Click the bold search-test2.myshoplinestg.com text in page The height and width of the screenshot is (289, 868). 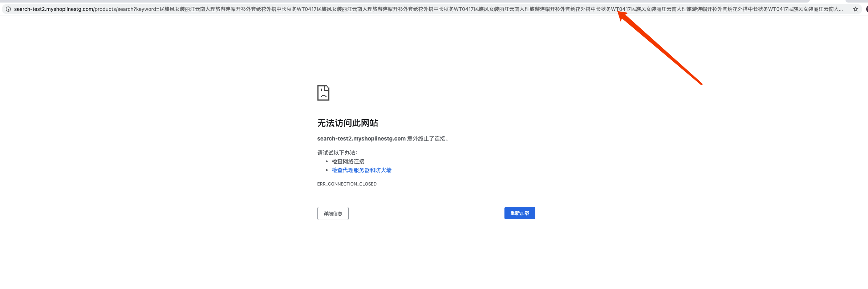point(361,139)
